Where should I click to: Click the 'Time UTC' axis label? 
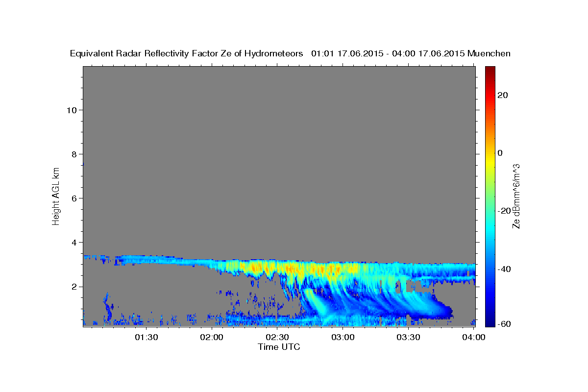tap(279, 347)
